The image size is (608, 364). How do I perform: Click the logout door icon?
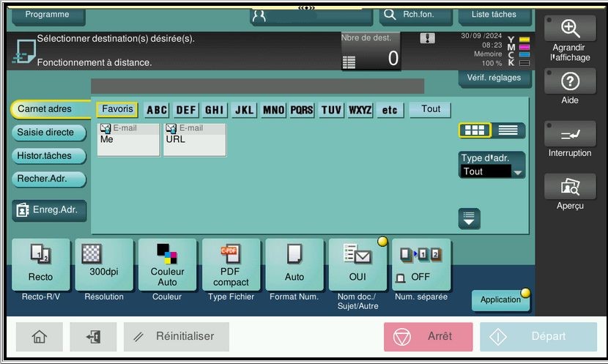coord(93,336)
